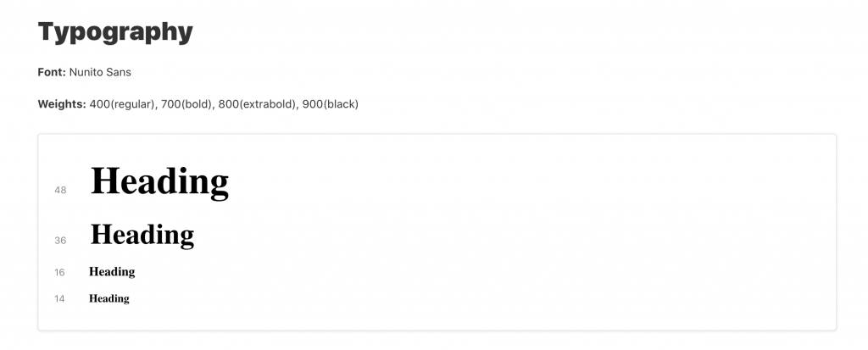Click the 700(bold) weight text
This screenshot has height=350, width=868.
point(187,104)
